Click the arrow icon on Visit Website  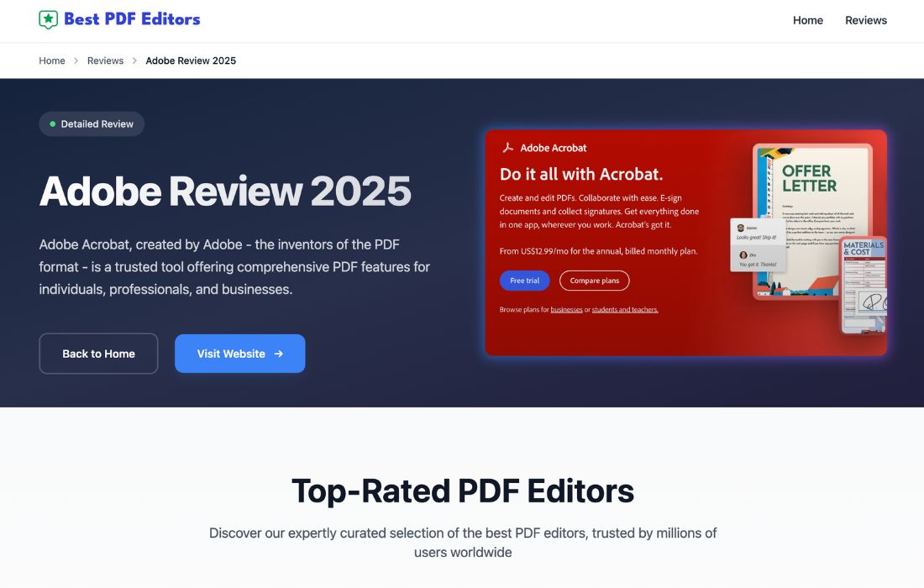point(279,354)
